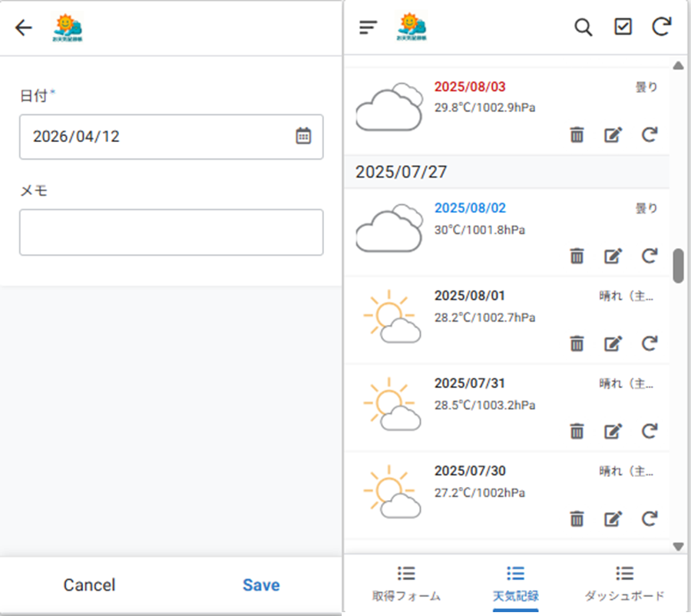Delete the 2025/08/03 weather record
Screen dimensions: 691x616
[x=577, y=135]
